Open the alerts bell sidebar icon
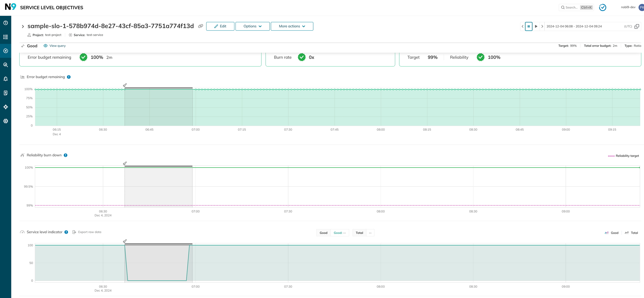This screenshot has height=298, width=644. [6, 79]
